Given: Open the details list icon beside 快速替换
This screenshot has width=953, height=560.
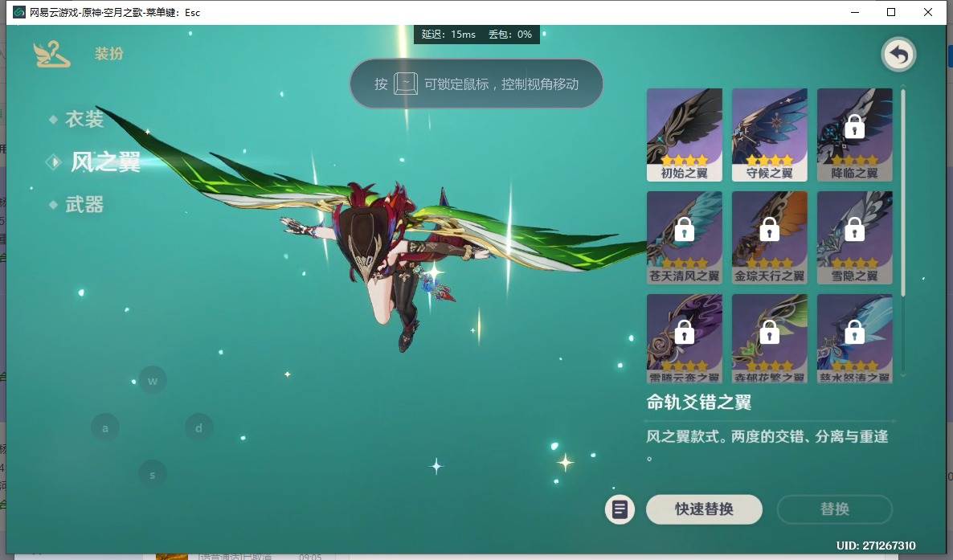Looking at the screenshot, I should click(620, 509).
